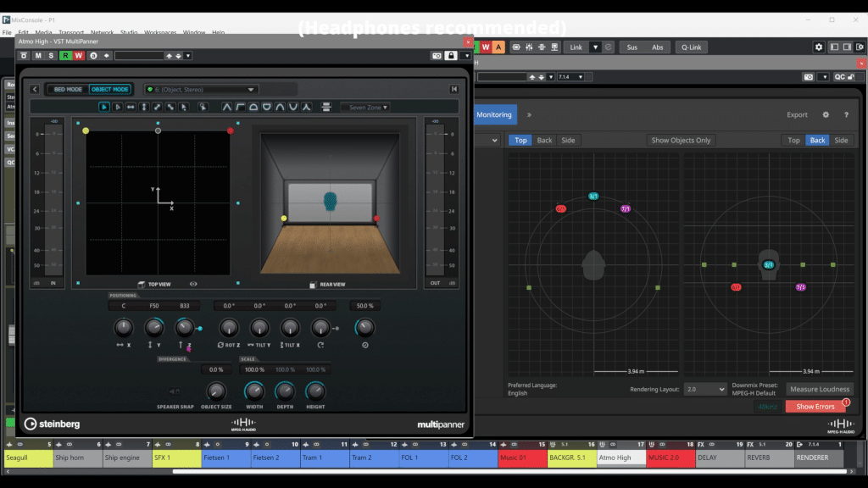Click the MultiPanner snapshot camera icon
This screenshot has height=488, width=868.
click(437, 56)
